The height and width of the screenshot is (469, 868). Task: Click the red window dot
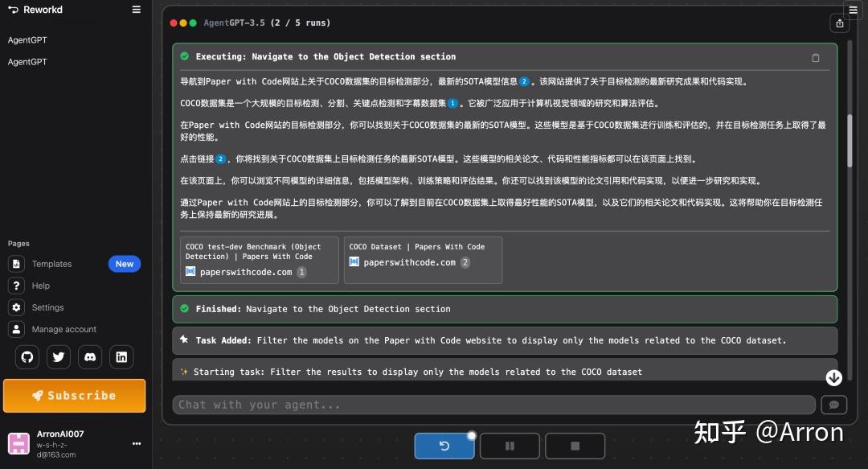click(174, 23)
